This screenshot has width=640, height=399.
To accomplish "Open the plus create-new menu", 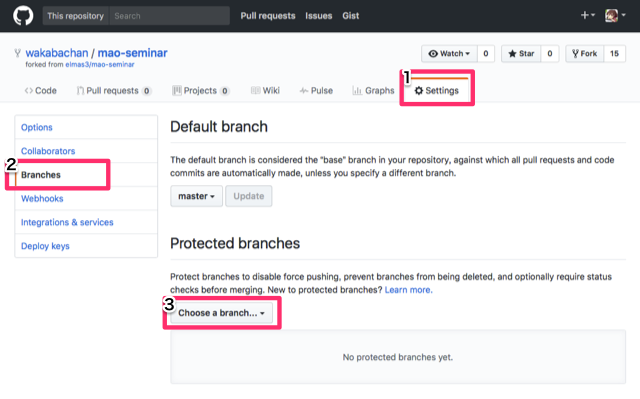I will (x=587, y=16).
